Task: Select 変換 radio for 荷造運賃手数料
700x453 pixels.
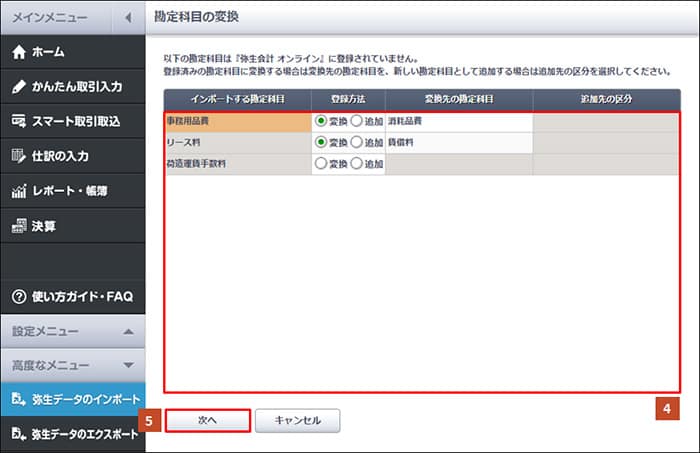Action: pyautogui.click(x=321, y=163)
